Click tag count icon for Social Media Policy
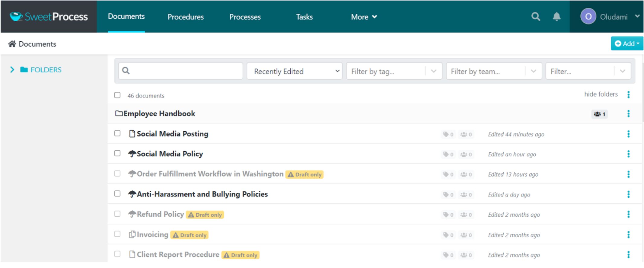 pyautogui.click(x=448, y=155)
